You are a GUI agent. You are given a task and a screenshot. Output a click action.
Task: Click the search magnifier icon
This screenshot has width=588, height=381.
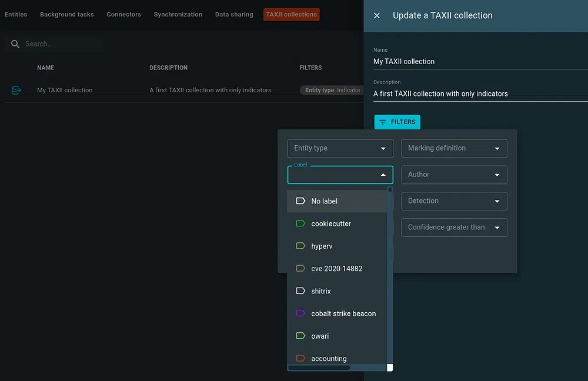tap(15, 44)
